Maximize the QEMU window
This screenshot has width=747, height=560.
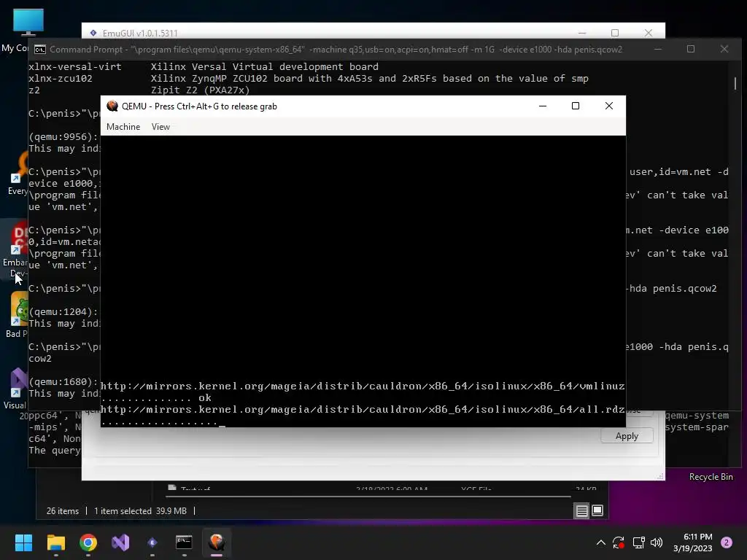click(576, 106)
